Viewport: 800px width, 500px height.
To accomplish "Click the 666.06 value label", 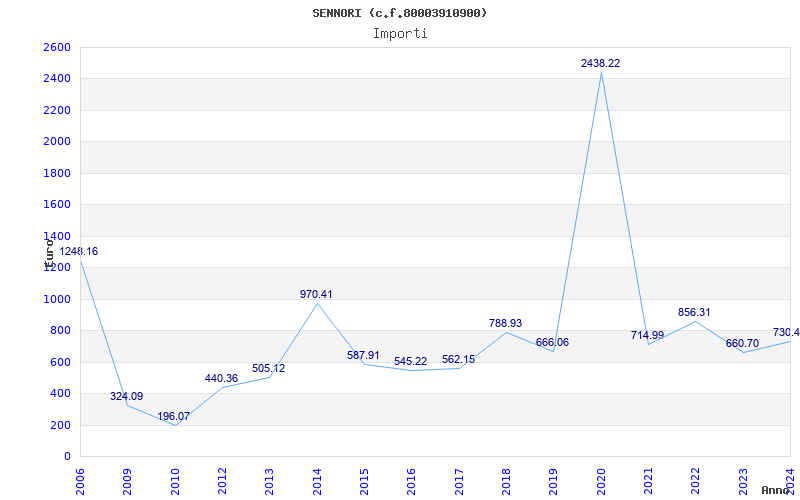I will pyautogui.click(x=552, y=342).
